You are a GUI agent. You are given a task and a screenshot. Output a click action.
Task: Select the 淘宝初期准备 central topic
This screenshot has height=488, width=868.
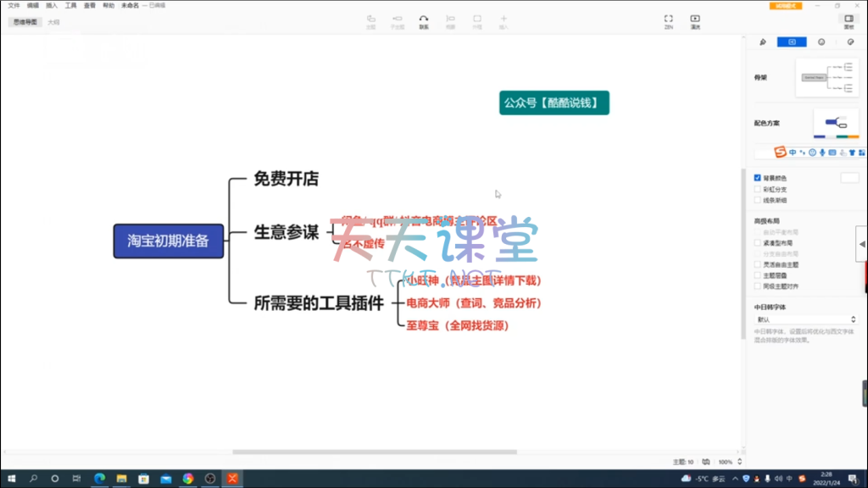click(x=169, y=241)
